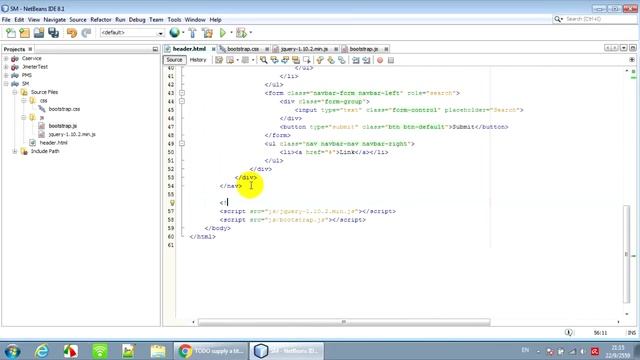Click the editor horizontal scrollbar thumb
This screenshot has width=640, height=360.
pos(344,322)
